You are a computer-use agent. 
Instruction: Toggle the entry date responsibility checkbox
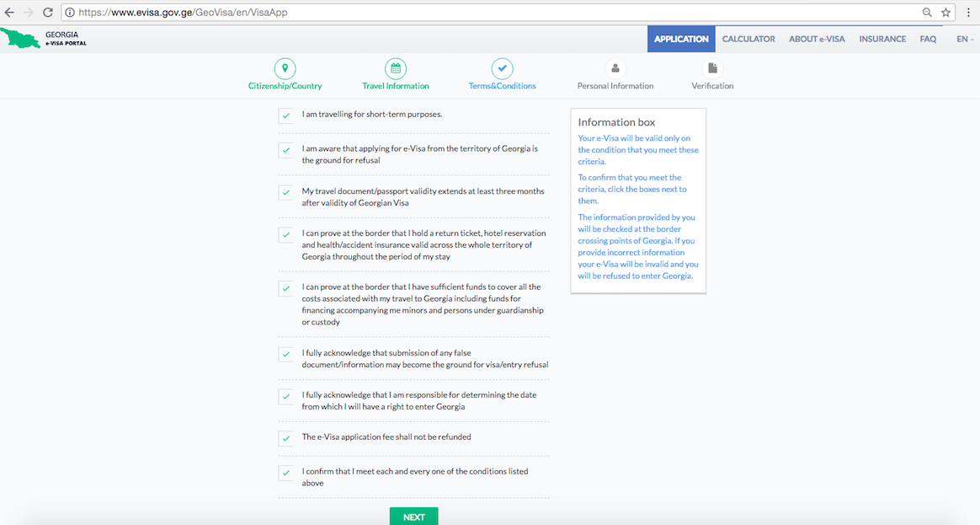pyautogui.click(x=285, y=397)
